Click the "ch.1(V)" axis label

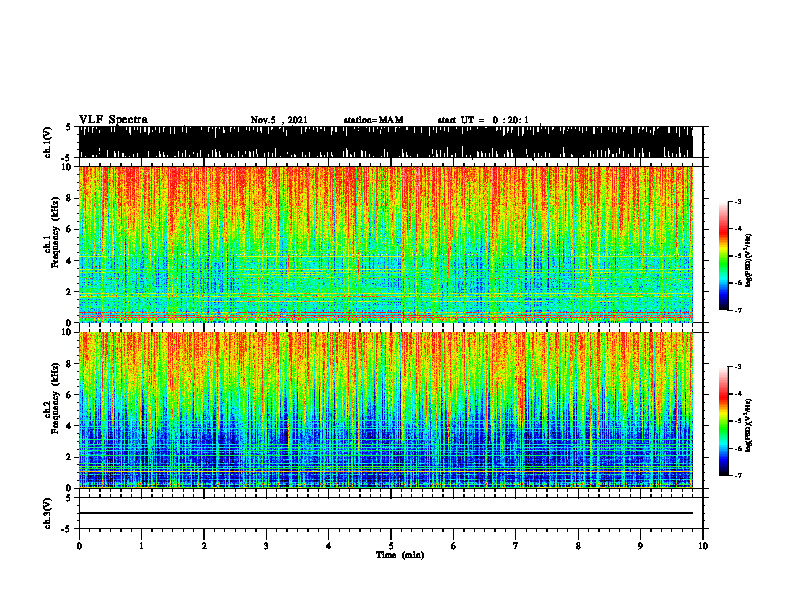48,142
